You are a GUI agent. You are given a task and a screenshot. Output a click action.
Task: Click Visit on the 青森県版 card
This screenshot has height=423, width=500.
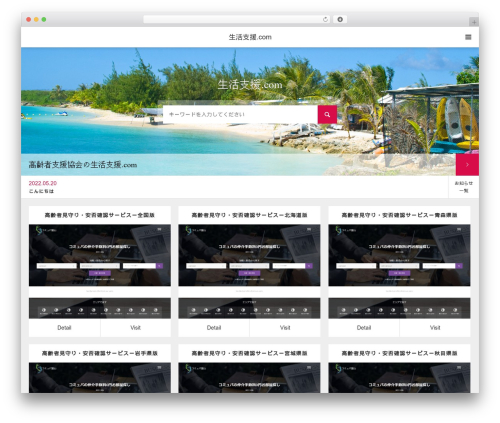pos(435,328)
